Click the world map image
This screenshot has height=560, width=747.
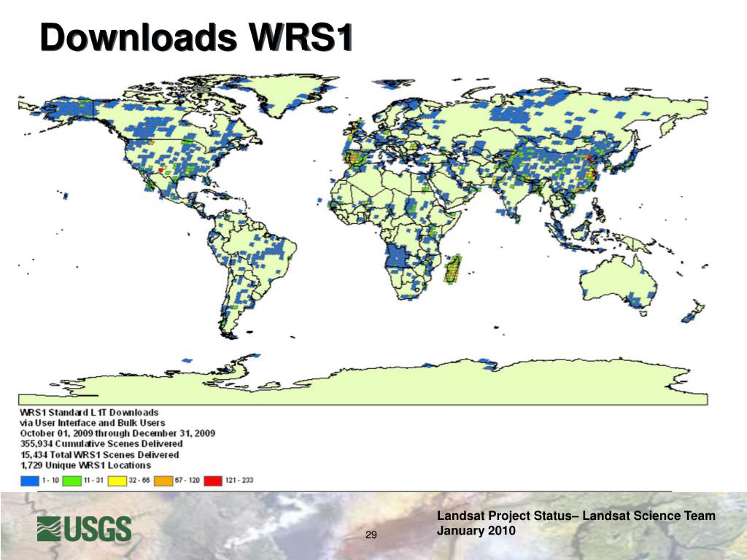[363, 239]
